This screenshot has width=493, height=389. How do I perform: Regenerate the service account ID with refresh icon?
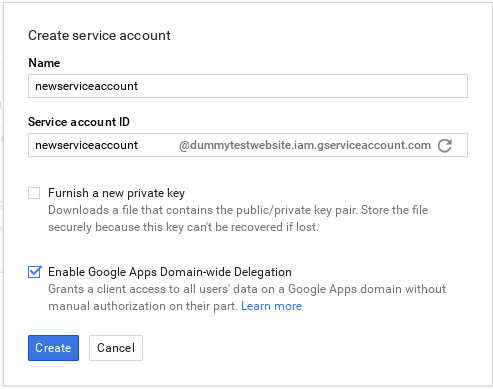pyautogui.click(x=445, y=145)
